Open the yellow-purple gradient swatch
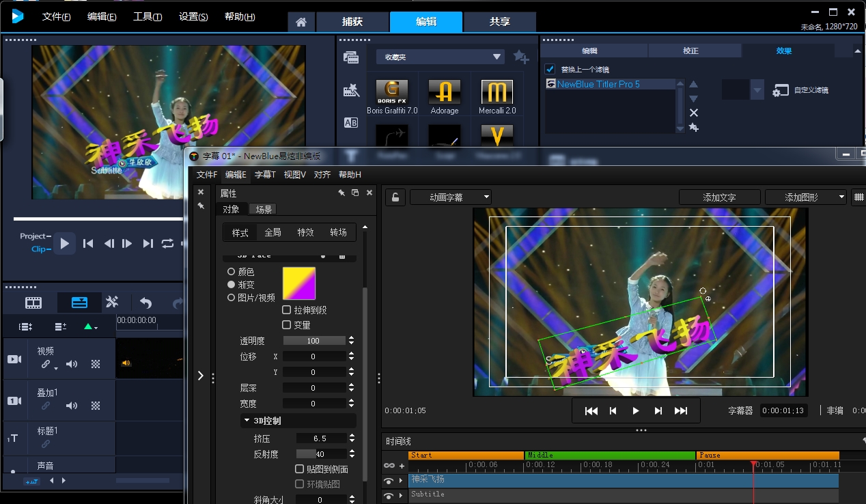This screenshot has height=504, width=866. 299,283
